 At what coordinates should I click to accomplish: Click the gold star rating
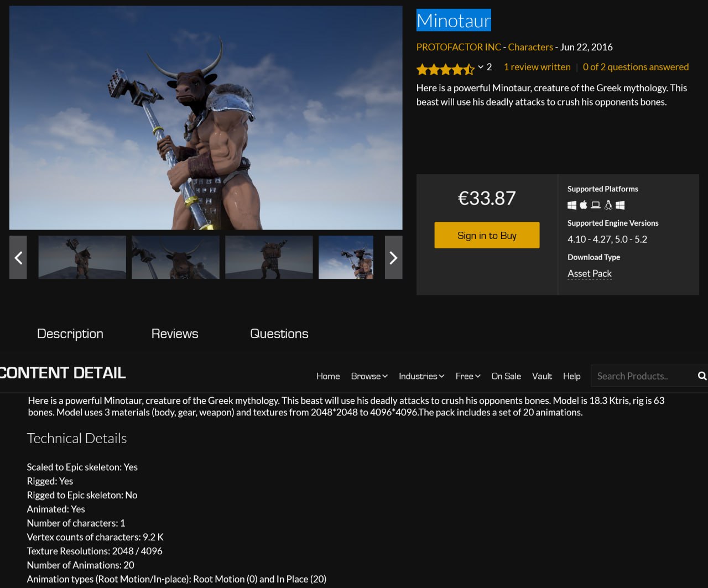coord(445,69)
